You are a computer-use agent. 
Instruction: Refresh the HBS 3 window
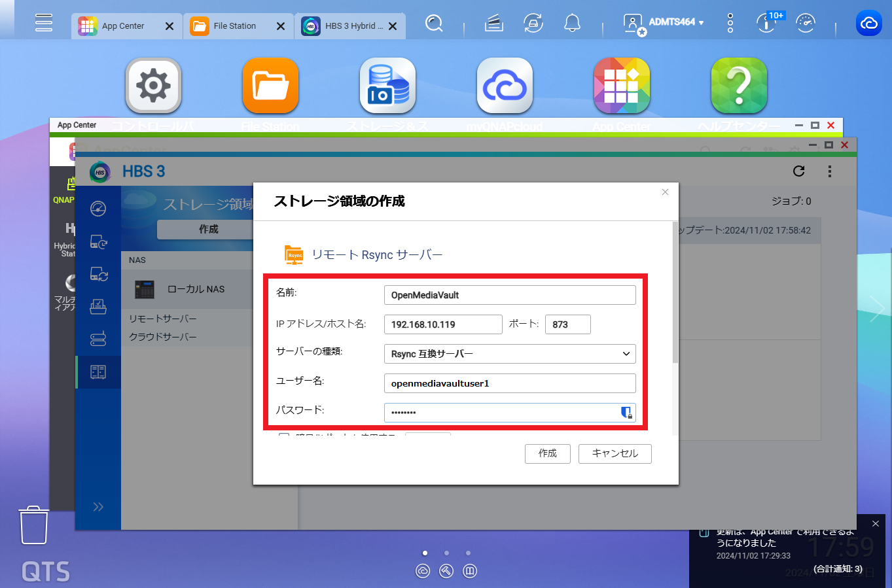coord(798,171)
